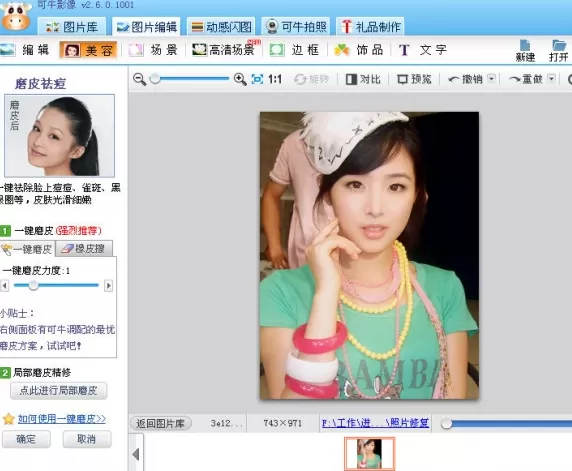Increase 一键磨皮力度 with right arrow

[x=108, y=285]
